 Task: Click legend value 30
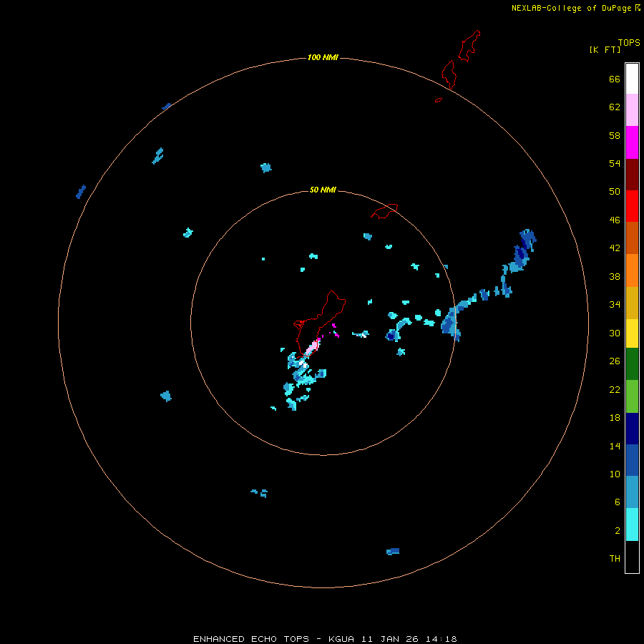pos(615,333)
